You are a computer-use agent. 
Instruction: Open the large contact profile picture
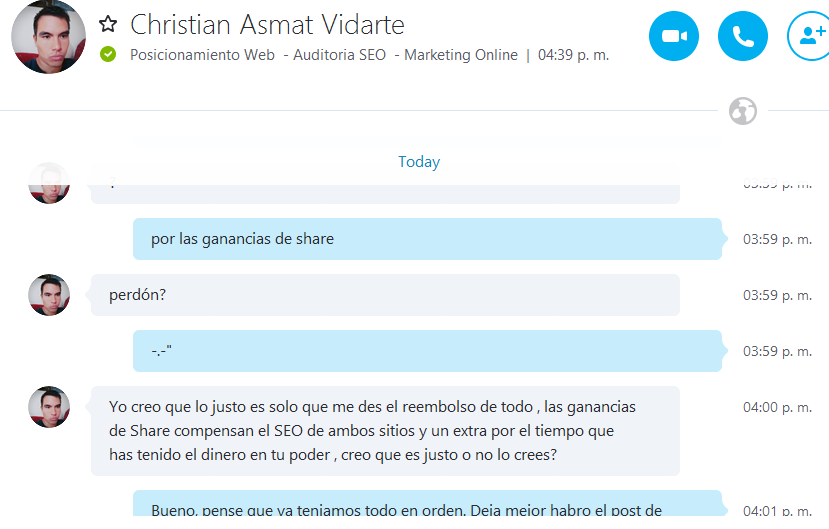click(x=48, y=36)
